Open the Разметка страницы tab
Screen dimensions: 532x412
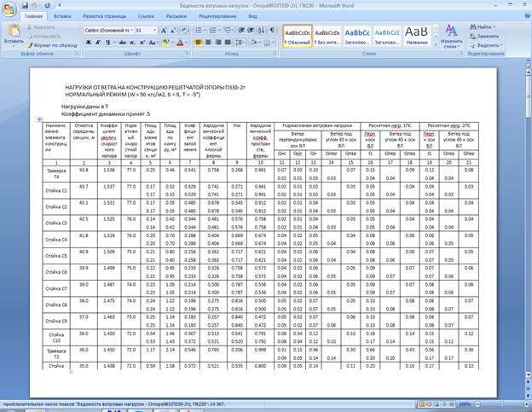tap(105, 16)
